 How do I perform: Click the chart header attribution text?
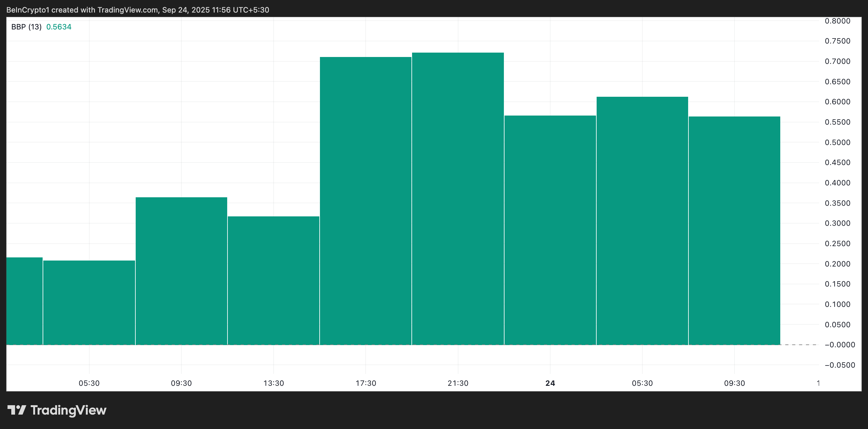point(138,10)
